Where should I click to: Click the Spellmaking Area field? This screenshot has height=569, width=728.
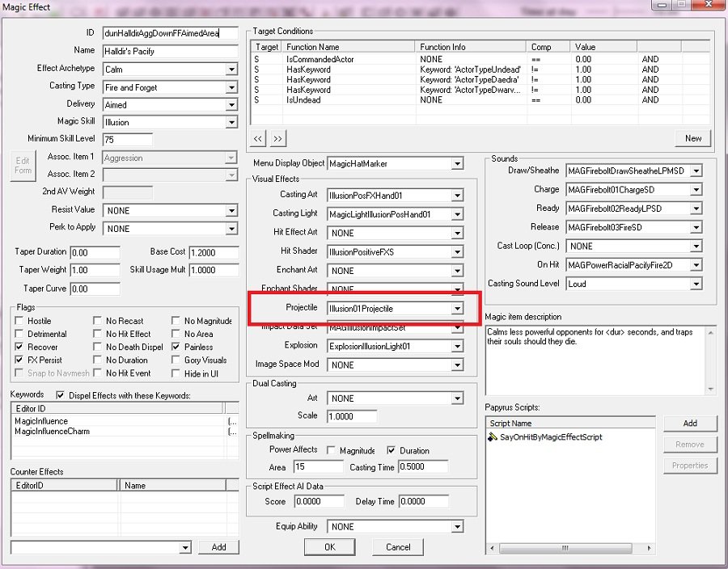pyautogui.click(x=318, y=467)
